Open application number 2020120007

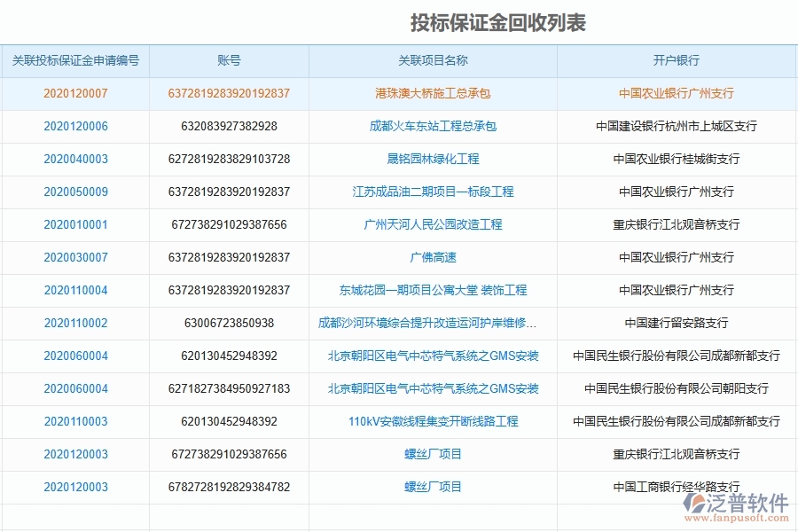point(76,93)
